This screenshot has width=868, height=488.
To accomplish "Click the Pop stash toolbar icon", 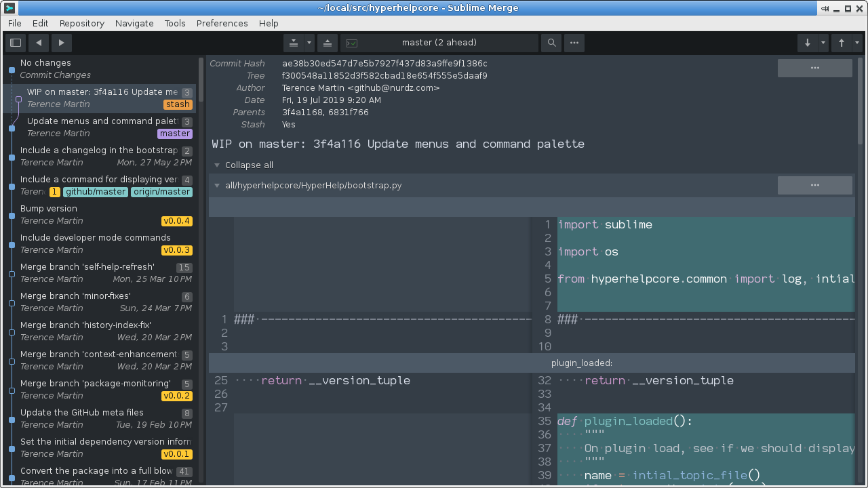I will click(x=328, y=43).
